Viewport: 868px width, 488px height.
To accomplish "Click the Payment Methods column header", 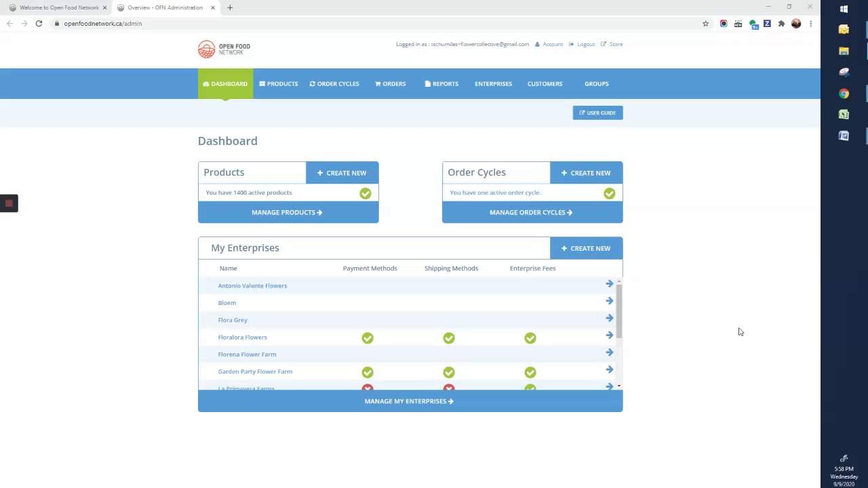I will point(370,268).
